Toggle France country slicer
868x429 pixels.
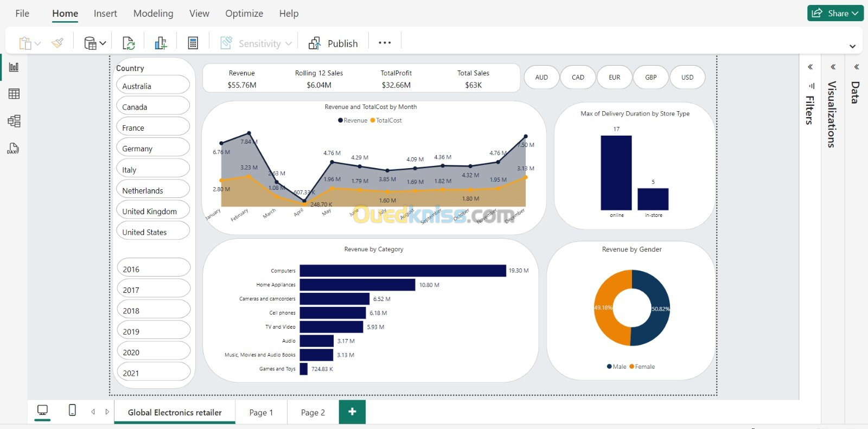click(153, 127)
